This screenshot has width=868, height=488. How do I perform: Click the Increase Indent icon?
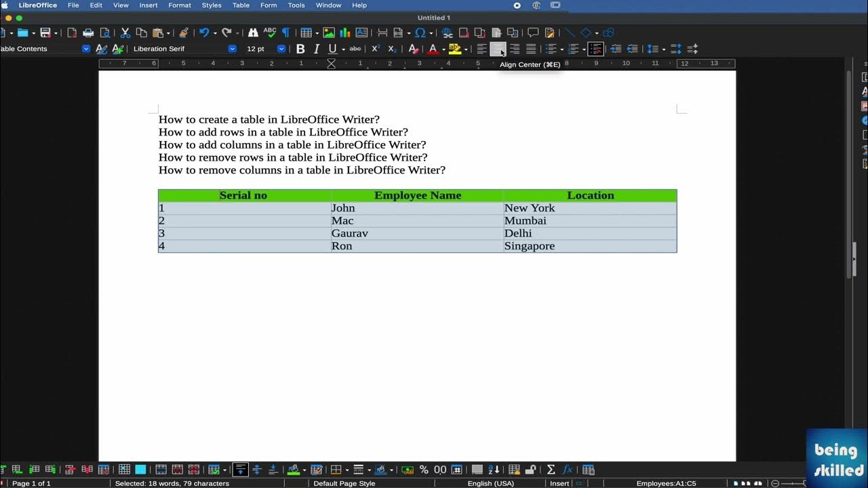[616, 49]
